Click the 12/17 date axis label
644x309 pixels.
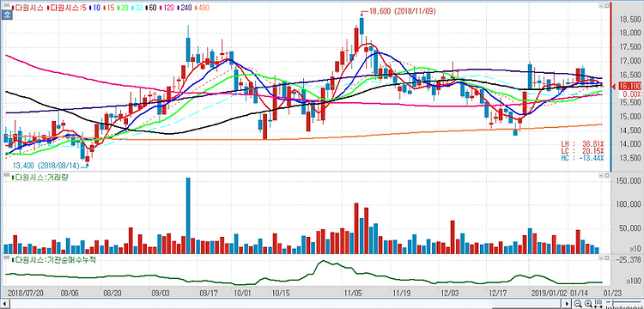click(498, 293)
